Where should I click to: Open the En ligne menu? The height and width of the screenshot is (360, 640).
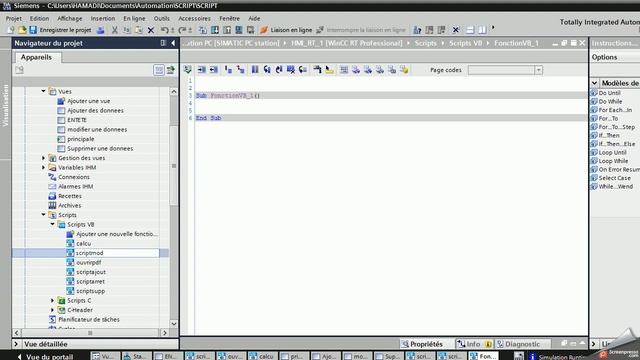[x=134, y=18]
